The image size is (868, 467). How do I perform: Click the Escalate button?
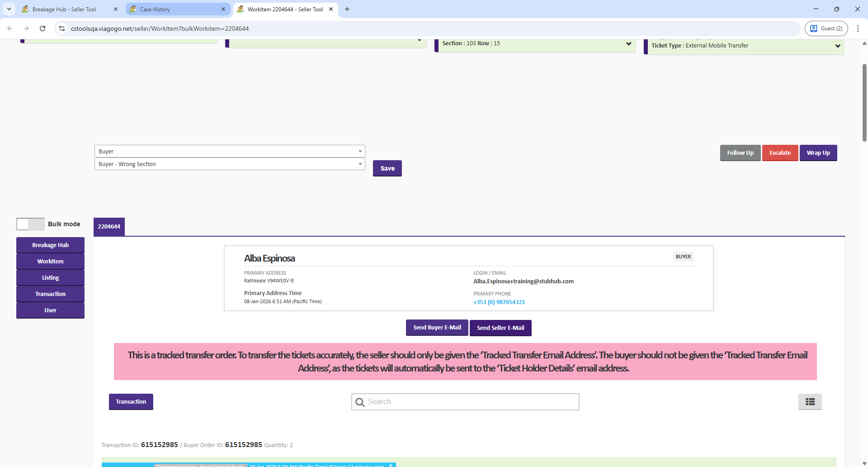click(x=780, y=153)
